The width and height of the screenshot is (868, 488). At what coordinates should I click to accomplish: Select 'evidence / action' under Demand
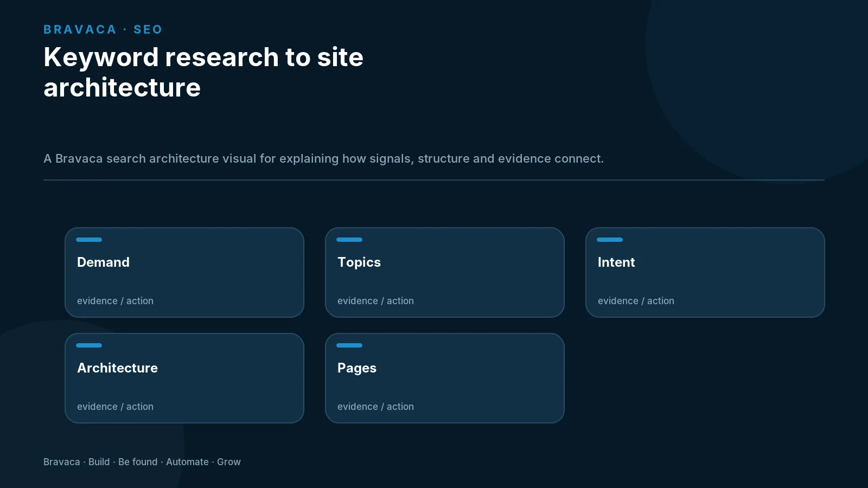click(x=115, y=301)
